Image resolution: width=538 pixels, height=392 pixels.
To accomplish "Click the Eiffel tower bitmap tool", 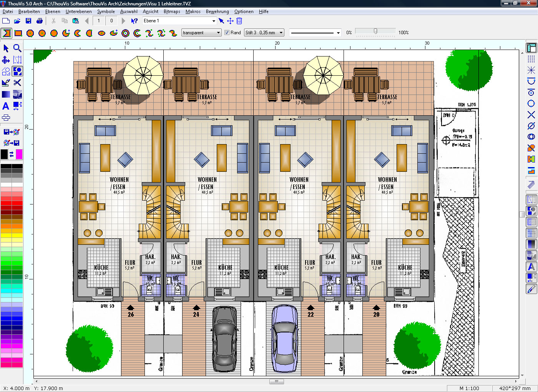I will pyautogui.click(x=17, y=94).
